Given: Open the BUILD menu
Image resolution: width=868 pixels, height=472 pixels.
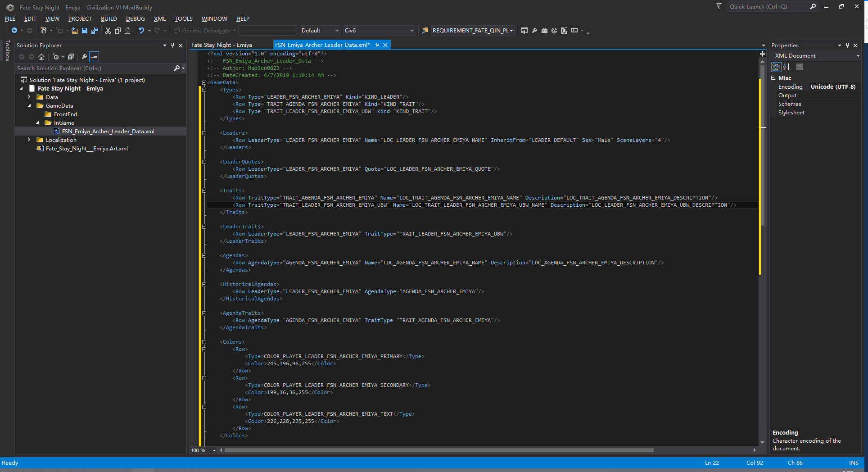Looking at the screenshot, I should click(108, 19).
